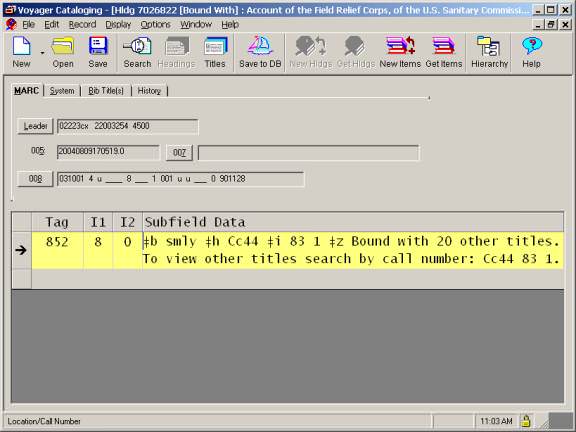The height and width of the screenshot is (432, 576).
Task: Open Help from the toolbar
Action: pyautogui.click(x=531, y=52)
